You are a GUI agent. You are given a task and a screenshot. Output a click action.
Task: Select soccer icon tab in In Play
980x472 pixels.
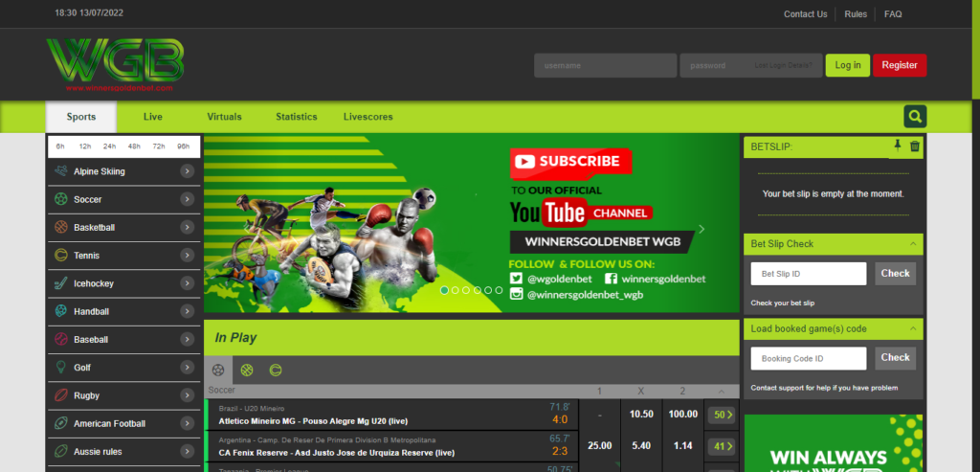click(218, 371)
